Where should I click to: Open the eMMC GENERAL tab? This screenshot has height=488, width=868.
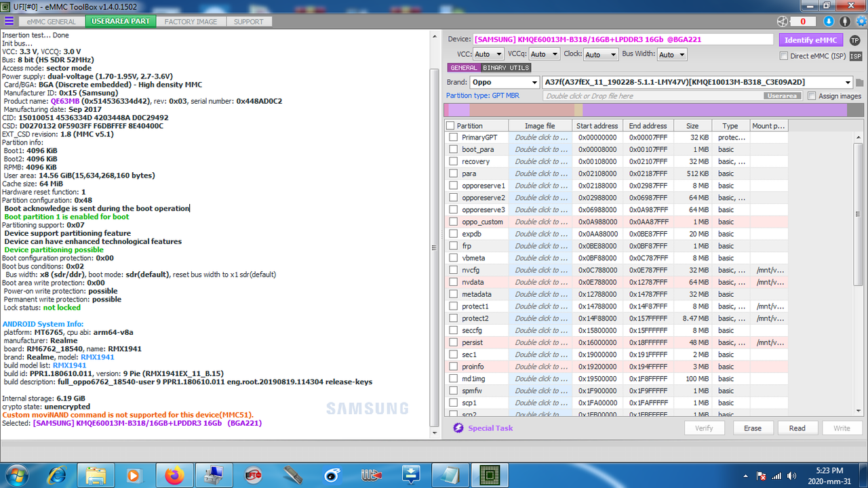tap(52, 22)
